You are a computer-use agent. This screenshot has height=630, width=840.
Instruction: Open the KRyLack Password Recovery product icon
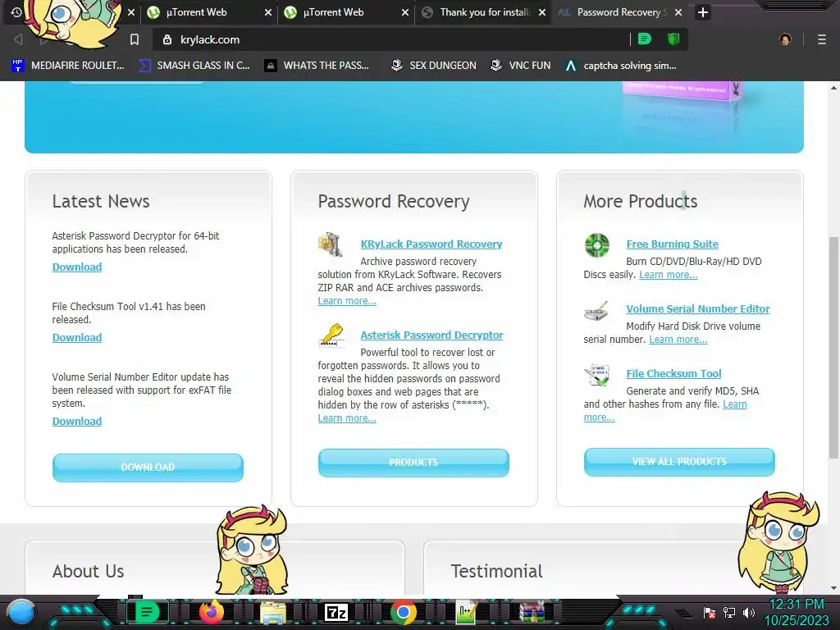(330, 244)
